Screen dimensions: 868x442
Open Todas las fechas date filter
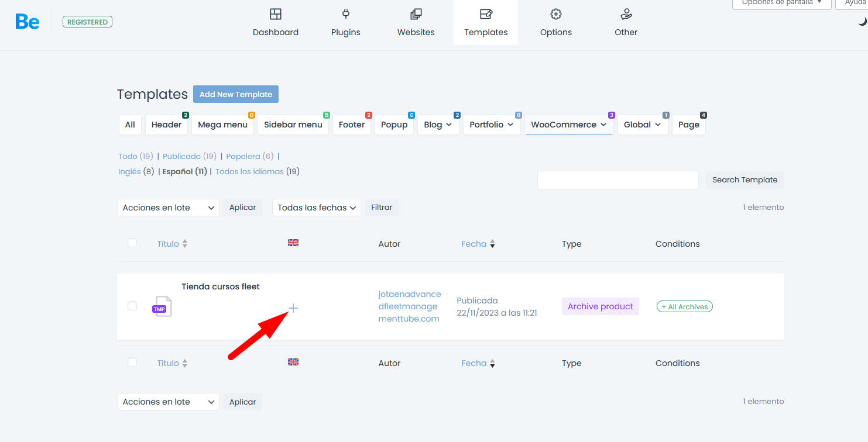click(316, 208)
